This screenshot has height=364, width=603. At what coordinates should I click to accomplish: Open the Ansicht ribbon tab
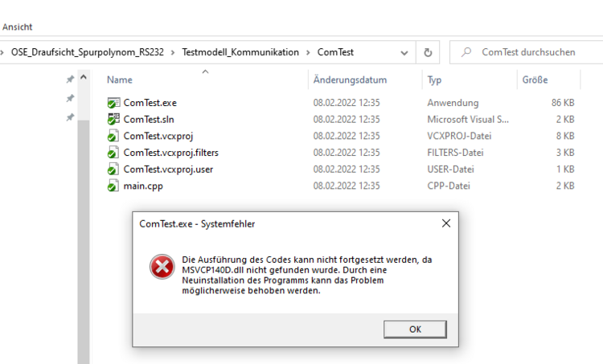17,27
